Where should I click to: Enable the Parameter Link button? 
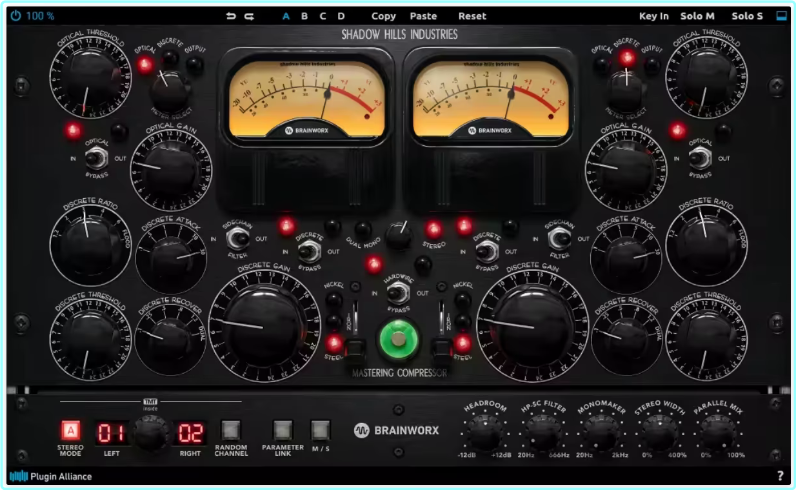(x=283, y=431)
